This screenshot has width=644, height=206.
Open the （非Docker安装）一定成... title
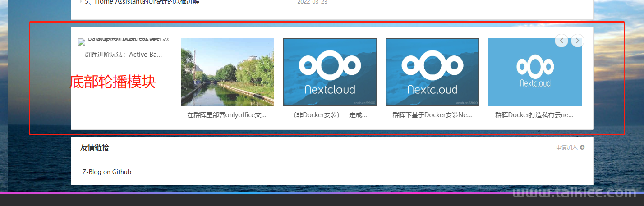click(x=330, y=115)
